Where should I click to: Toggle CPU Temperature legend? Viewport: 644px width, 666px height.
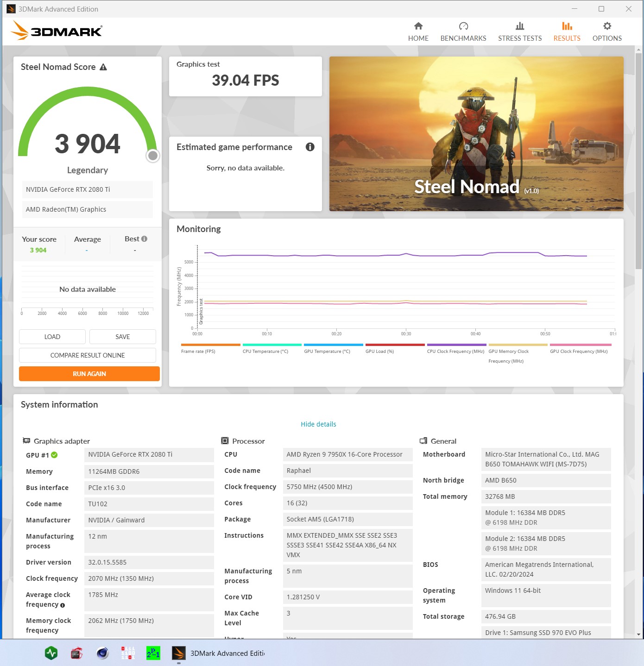pos(272,348)
